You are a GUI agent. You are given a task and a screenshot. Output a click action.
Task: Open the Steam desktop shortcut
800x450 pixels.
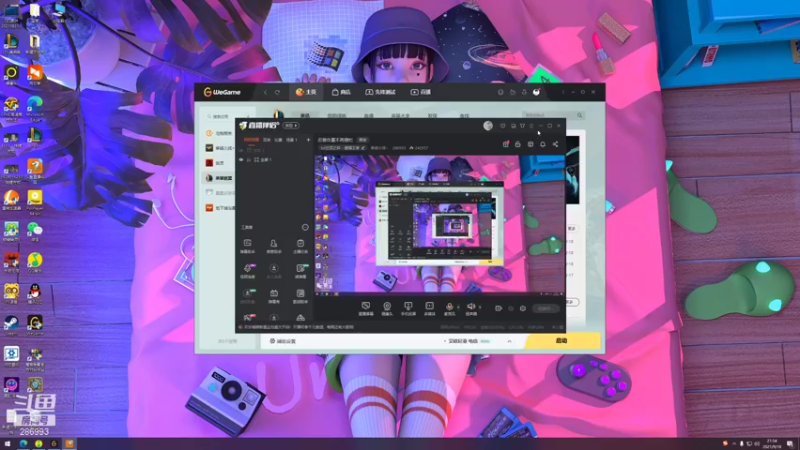(11, 324)
